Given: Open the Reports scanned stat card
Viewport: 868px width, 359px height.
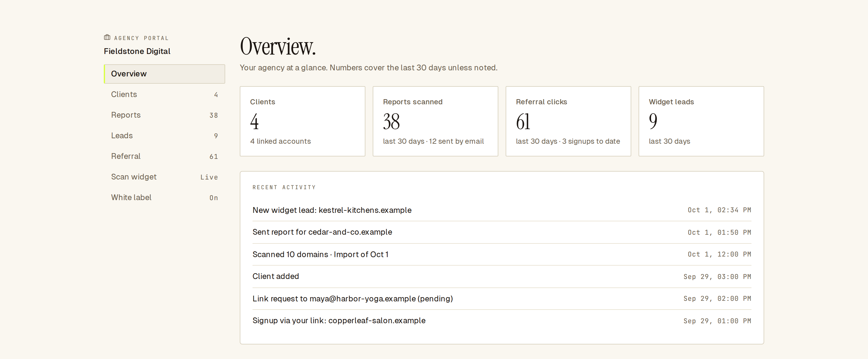Looking at the screenshot, I should coord(435,121).
